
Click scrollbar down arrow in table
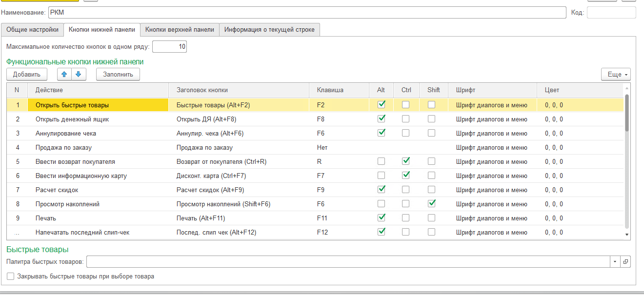(627, 235)
